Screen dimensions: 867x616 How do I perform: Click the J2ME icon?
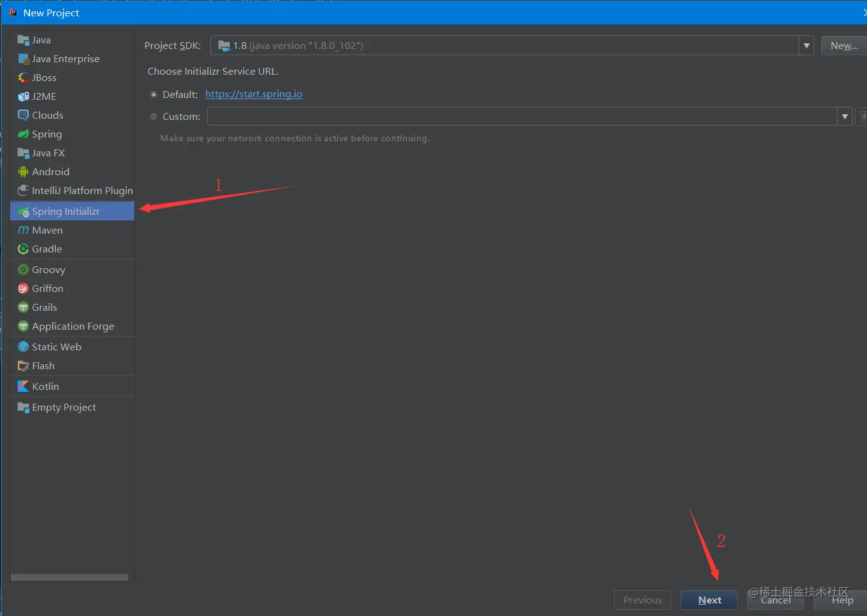click(23, 97)
